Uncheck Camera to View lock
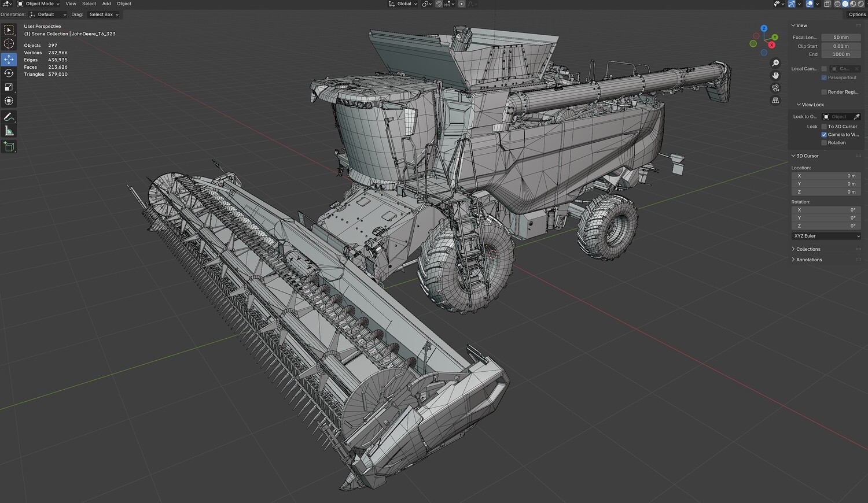 (x=824, y=135)
